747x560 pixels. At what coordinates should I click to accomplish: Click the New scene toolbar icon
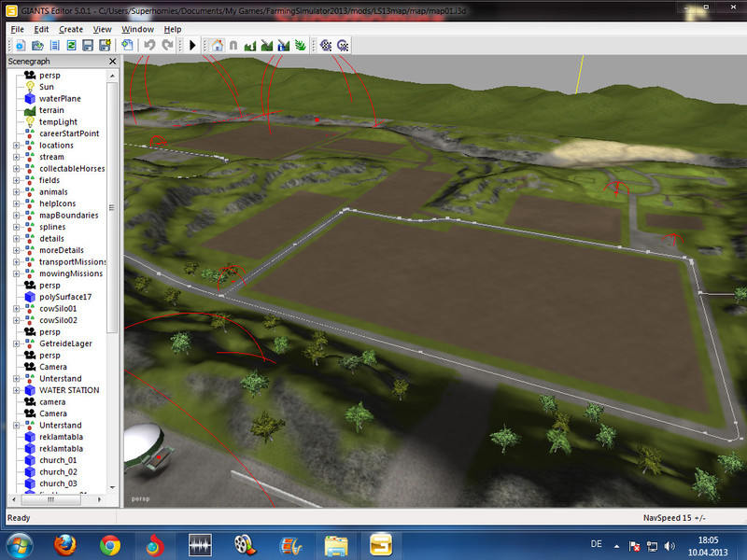point(21,45)
